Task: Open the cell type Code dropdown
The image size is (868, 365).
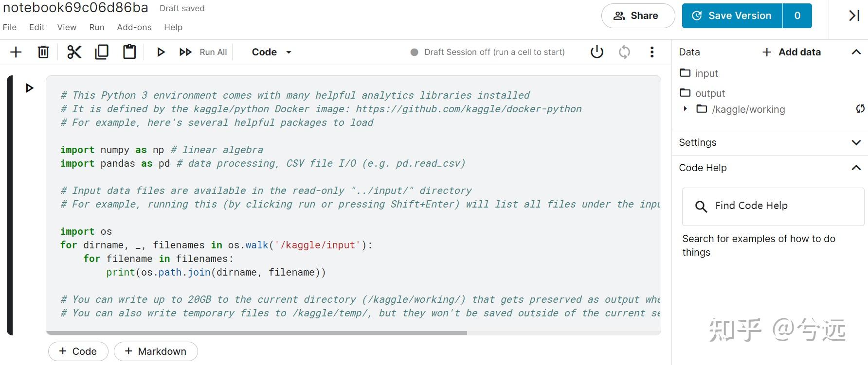Action: pos(271,52)
